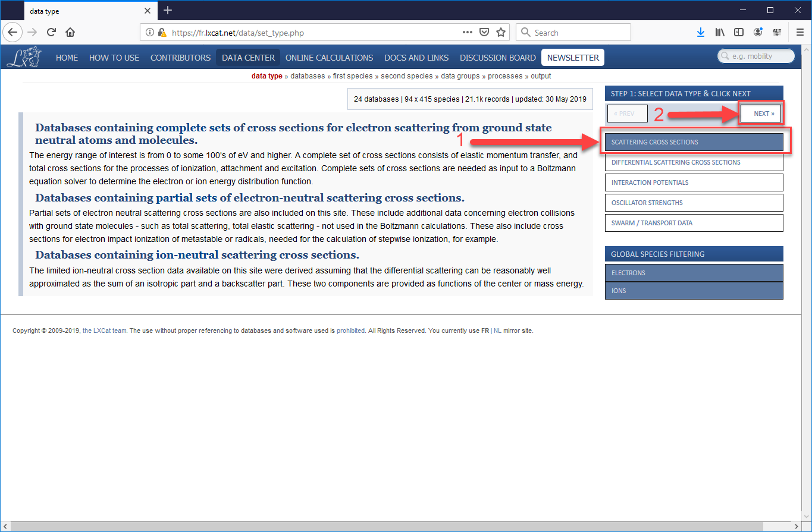Click the LXCat cat logo

(24, 57)
